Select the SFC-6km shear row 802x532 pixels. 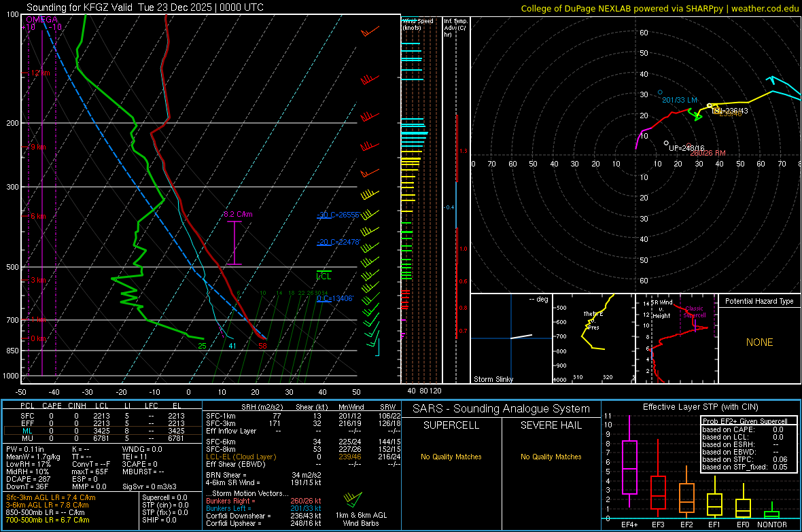click(x=303, y=442)
